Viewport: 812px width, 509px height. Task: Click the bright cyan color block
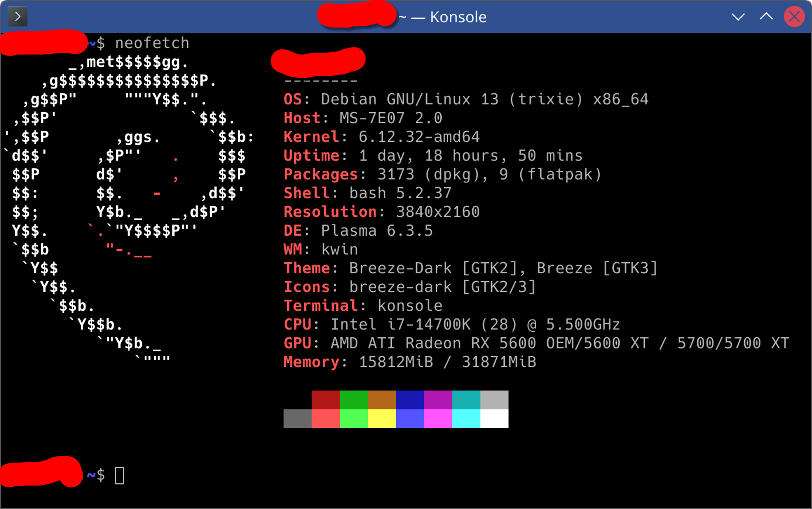coord(466,419)
